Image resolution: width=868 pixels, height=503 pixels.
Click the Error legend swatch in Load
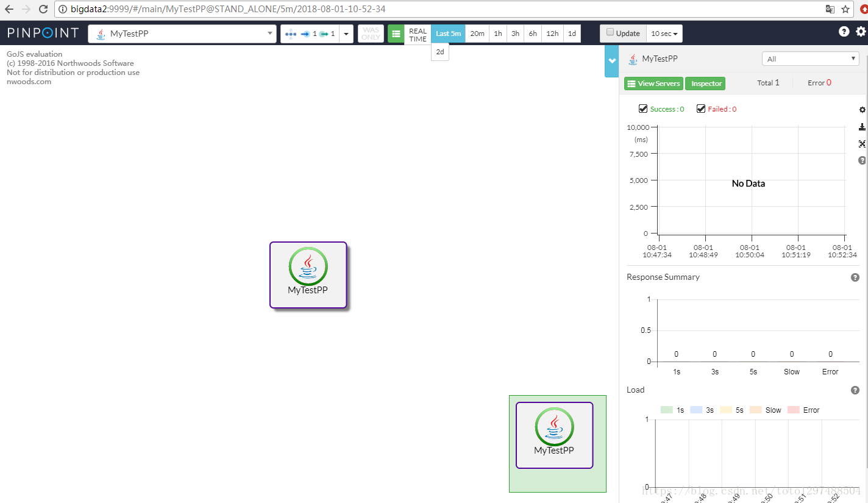pyautogui.click(x=794, y=410)
